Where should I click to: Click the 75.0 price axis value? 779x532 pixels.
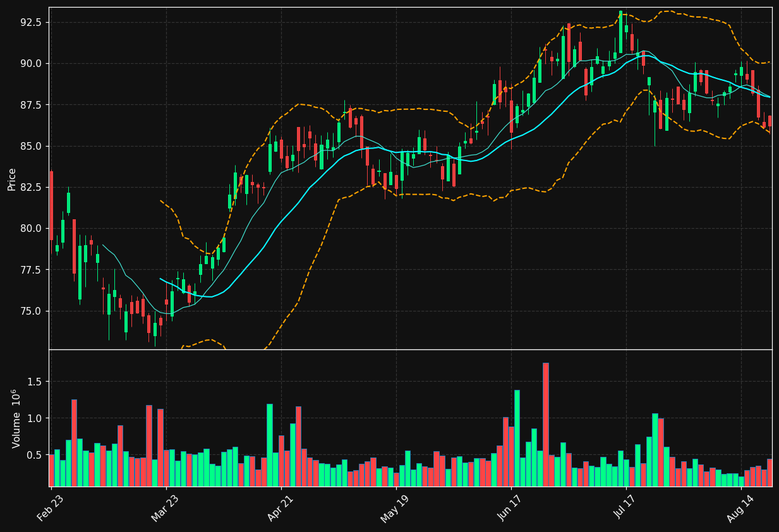[32, 311]
